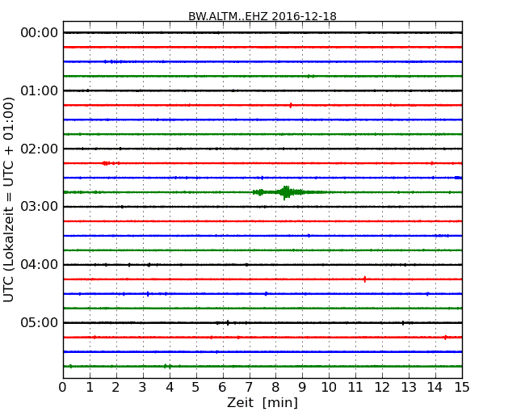
Task: Click the red spike on the 01:15 trace
Action: click(291, 105)
